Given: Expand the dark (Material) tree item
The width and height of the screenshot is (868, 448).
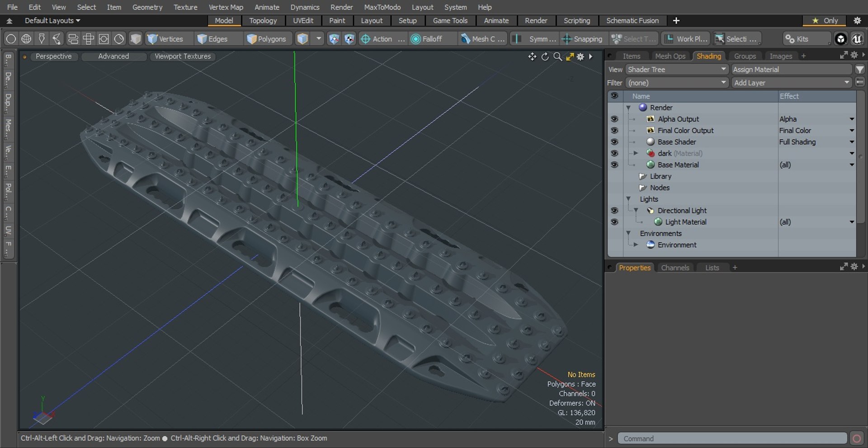Looking at the screenshot, I should 636,153.
